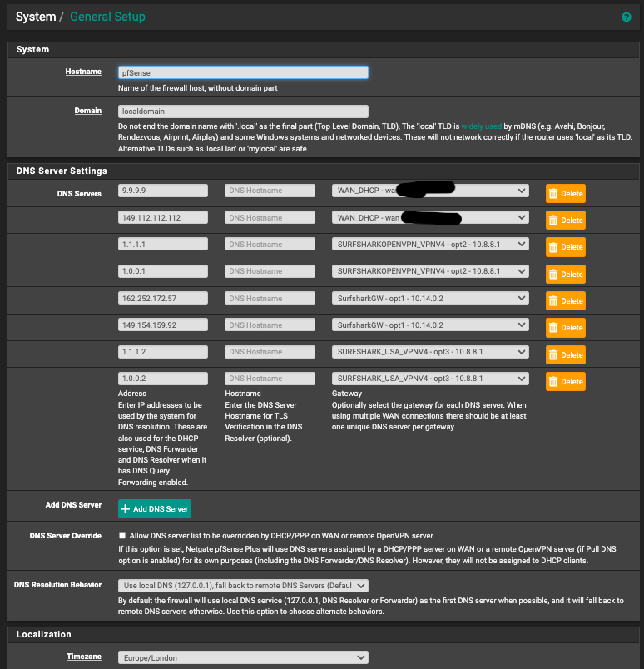Enable DNS Server Override checkbox

pos(122,535)
